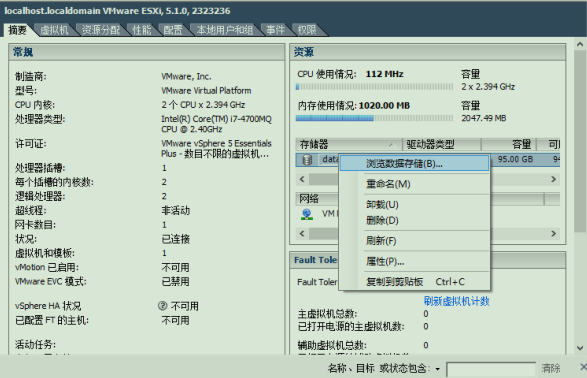Click the 112 MHz CPU usage value

(x=384, y=74)
